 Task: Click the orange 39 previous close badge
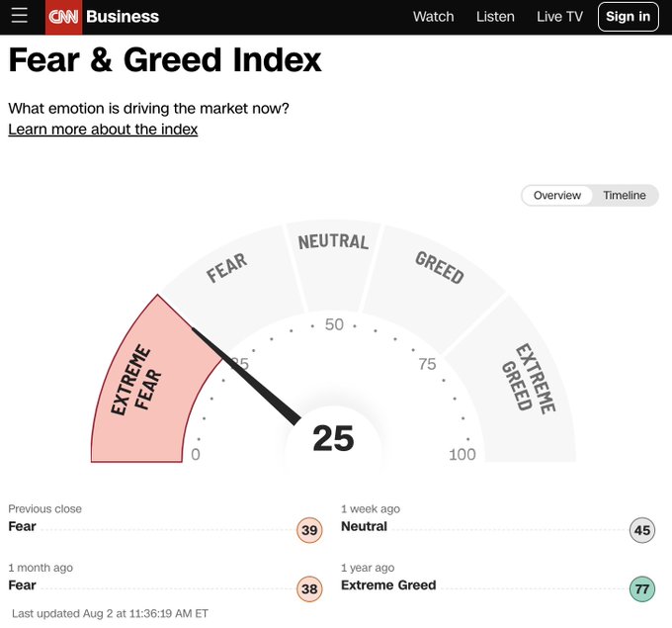click(309, 530)
